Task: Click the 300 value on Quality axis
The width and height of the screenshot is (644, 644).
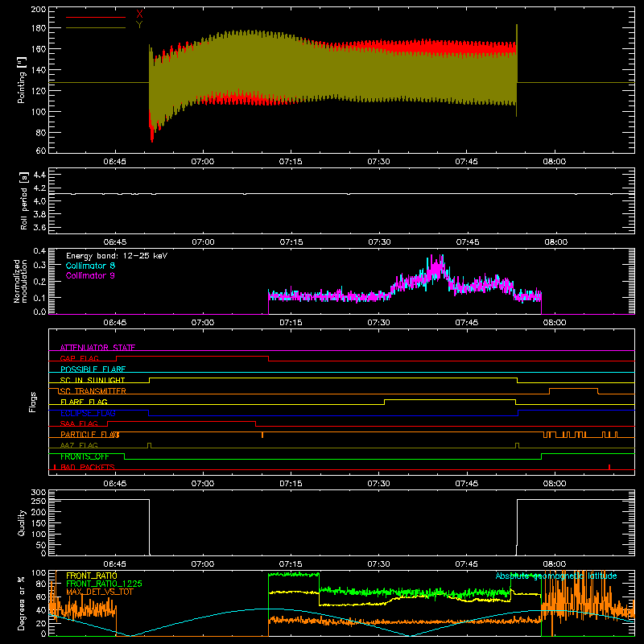Action: click(39, 493)
